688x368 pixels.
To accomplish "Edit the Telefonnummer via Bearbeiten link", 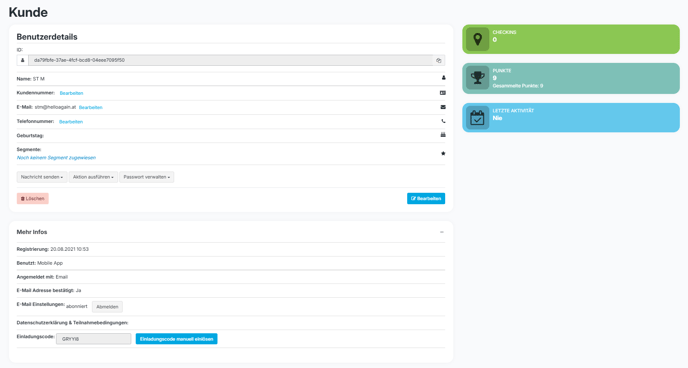I will point(71,122).
